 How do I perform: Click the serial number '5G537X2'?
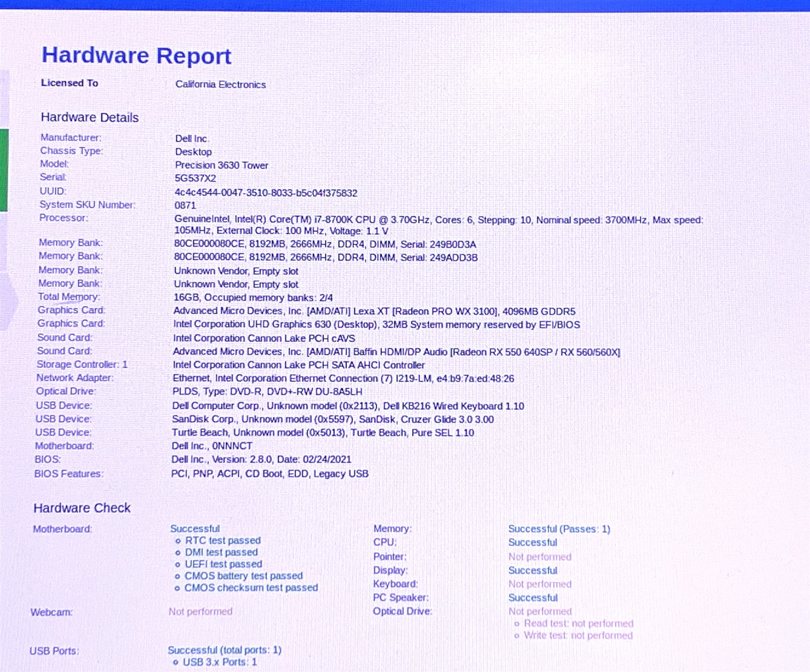pyautogui.click(x=195, y=178)
